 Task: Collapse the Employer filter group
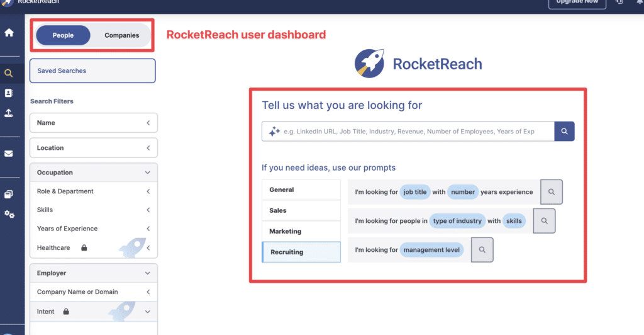pos(94,273)
